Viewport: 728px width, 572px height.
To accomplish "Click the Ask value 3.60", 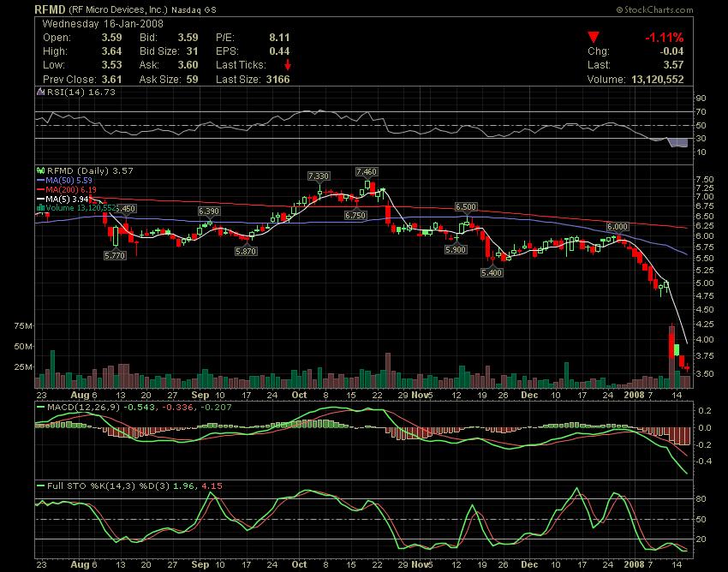I will click(x=188, y=65).
